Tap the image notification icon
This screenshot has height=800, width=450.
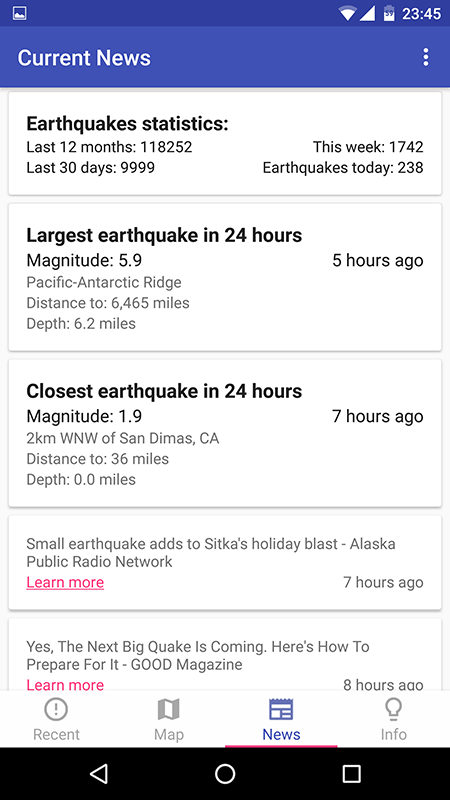[x=19, y=13]
